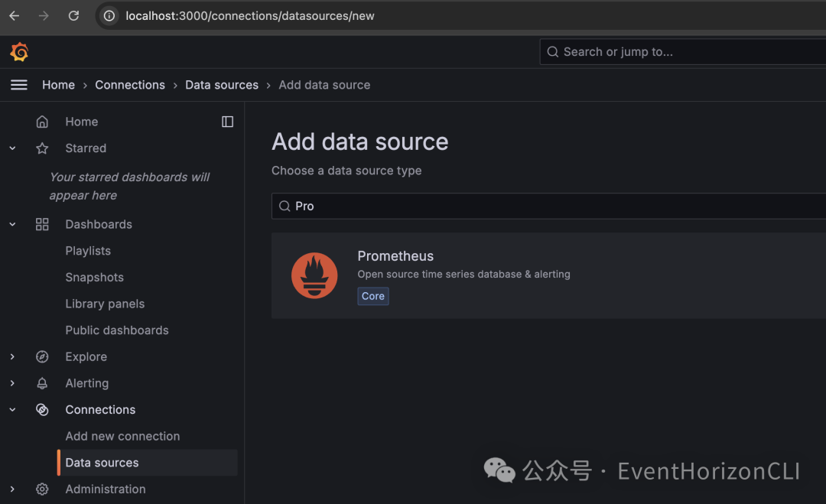Click the Alerting bell icon
Image resolution: width=826 pixels, height=504 pixels.
[x=42, y=383]
